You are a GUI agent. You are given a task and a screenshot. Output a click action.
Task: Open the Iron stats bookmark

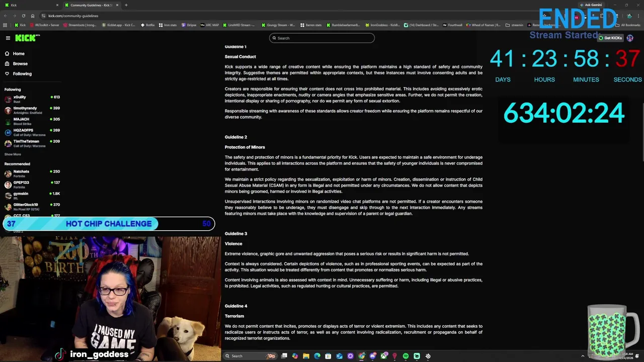(x=168, y=25)
